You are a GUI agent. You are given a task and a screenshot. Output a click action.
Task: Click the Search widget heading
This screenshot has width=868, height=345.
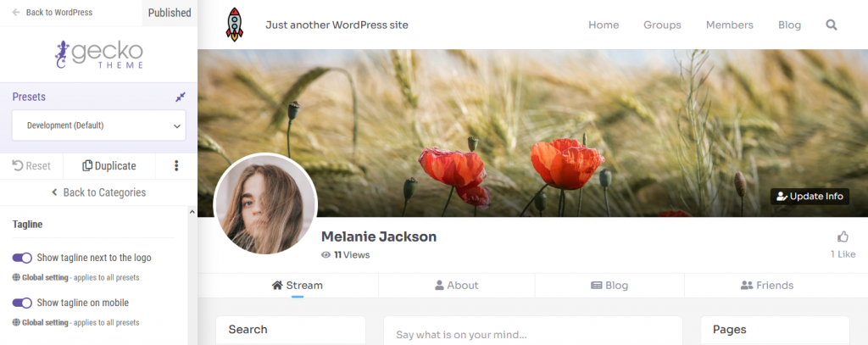[x=248, y=330]
